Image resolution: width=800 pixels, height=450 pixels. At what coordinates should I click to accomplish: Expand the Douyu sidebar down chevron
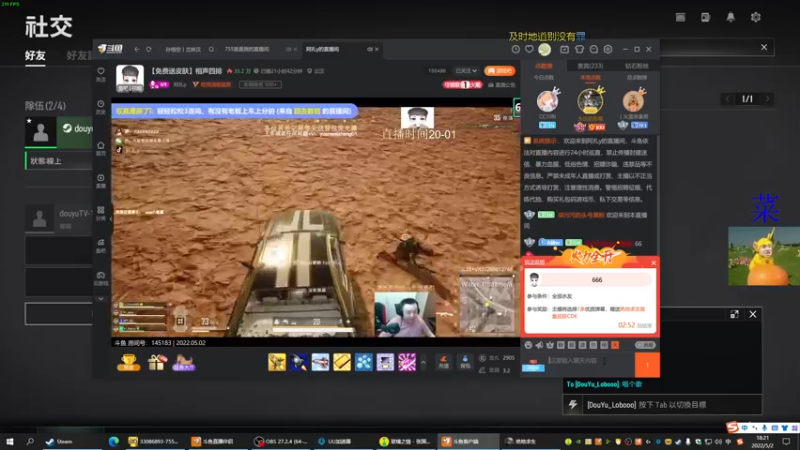[x=101, y=299]
